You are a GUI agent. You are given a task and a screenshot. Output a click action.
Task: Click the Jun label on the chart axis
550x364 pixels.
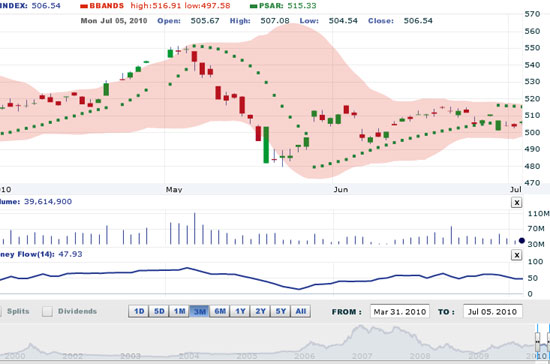(x=341, y=189)
